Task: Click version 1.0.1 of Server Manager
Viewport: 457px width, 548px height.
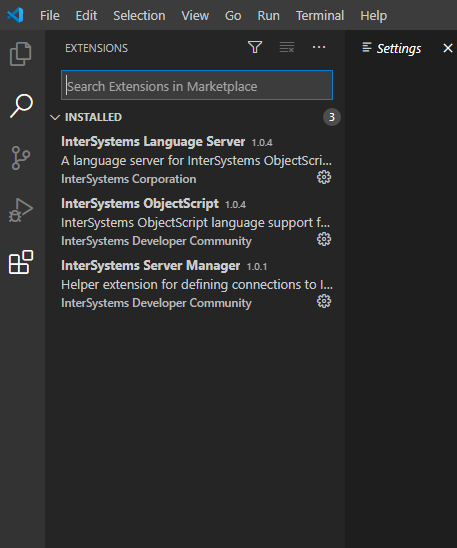Action: coord(257,267)
